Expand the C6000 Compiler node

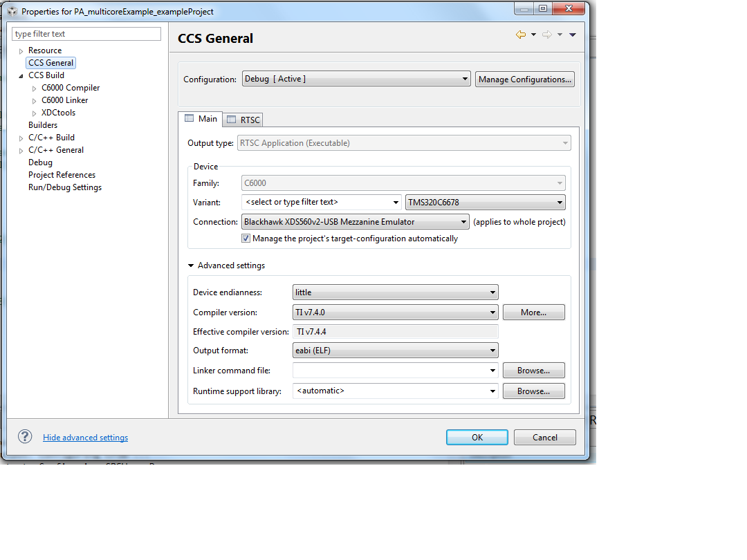tap(34, 88)
